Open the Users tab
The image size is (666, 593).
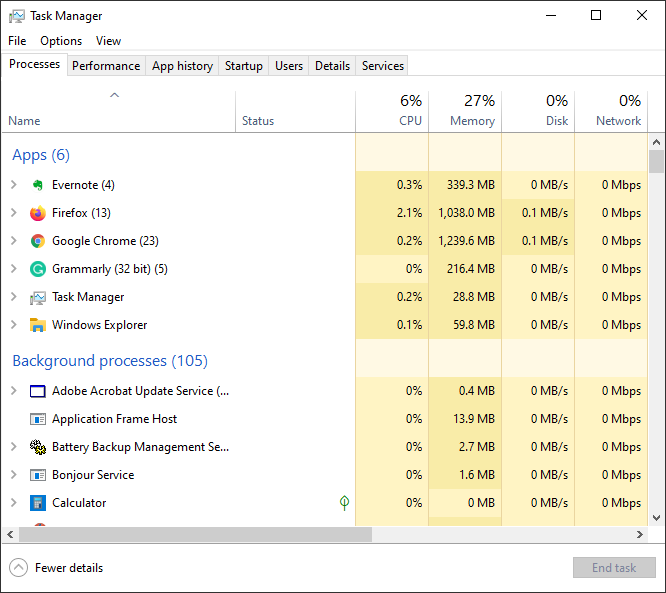coord(289,66)
